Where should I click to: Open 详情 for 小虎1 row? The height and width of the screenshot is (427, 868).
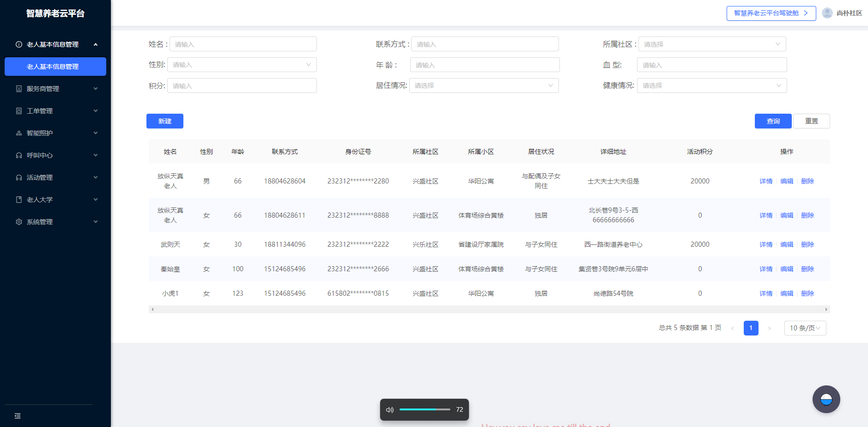click(766, 293)
